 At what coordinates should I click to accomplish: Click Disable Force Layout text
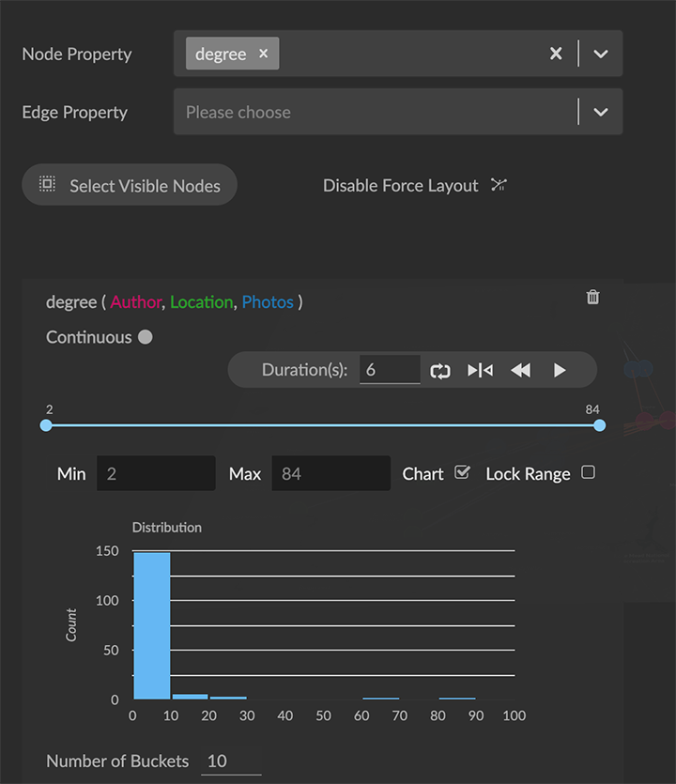(401, 186)
